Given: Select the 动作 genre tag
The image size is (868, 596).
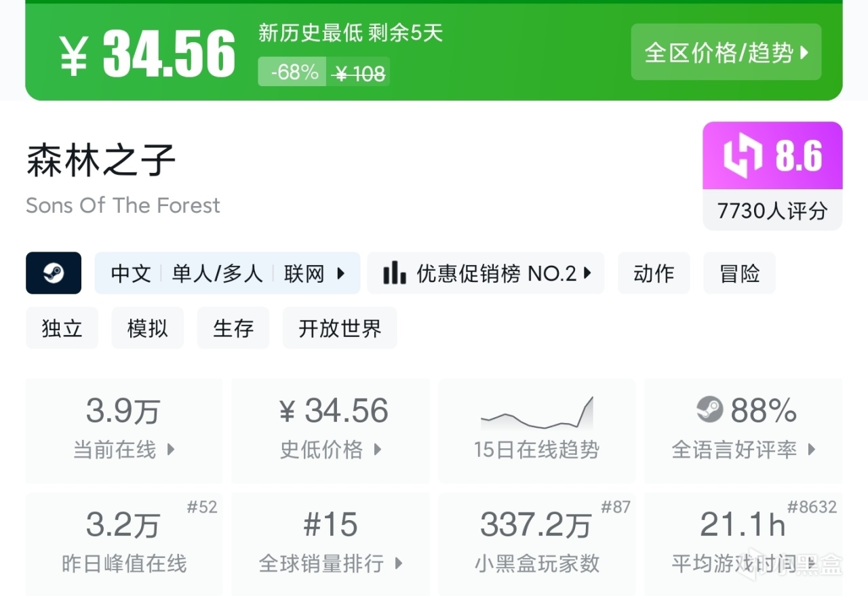Looking at the screenshot, I should click(x=654, y=273).
